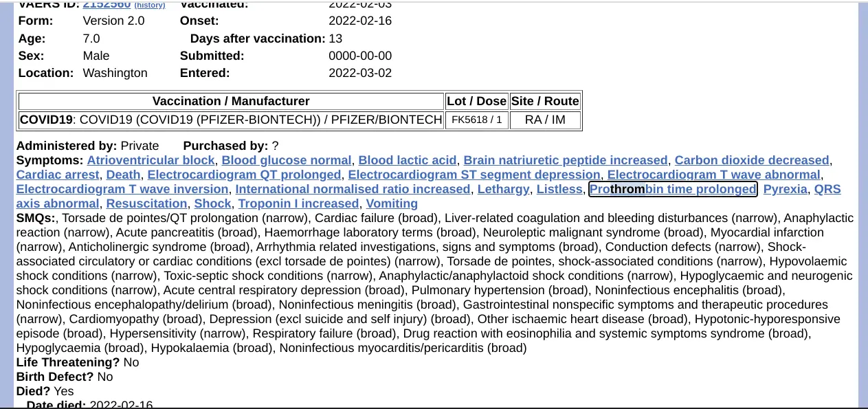Select Electrocardiogram T wave inversion link

pyautogui.click(x=122, y=189)
